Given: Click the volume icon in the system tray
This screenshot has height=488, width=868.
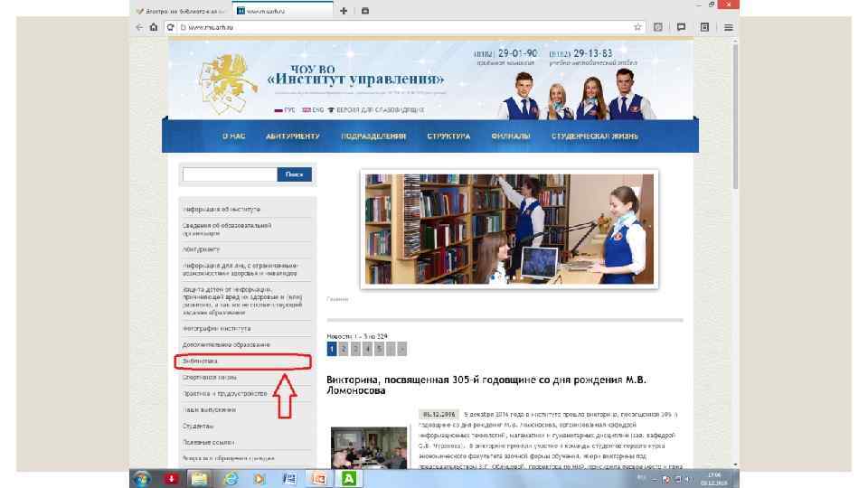Looking at the screenshot, I should (x=686, y=480).
